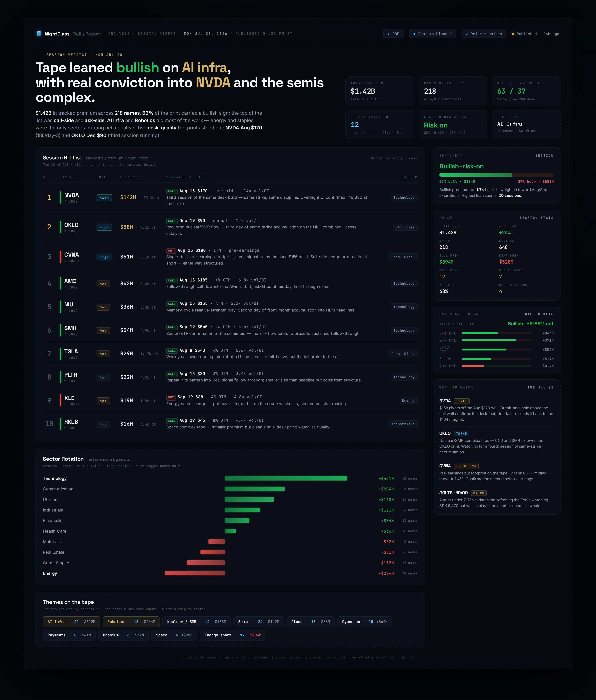Click the LEVEL tag next to NVDA watch item
Screen dimensions: 596x700
coord(462,401)
